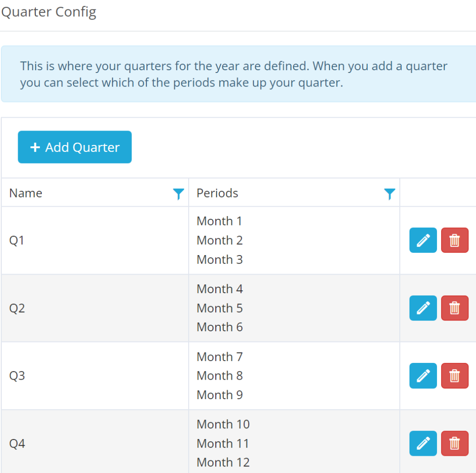The width and height of the screenshot is (476, 473).
Task: Edit the Q3 quarter with pencil icon
Action: pyautogui.click(x=423, y=375)
